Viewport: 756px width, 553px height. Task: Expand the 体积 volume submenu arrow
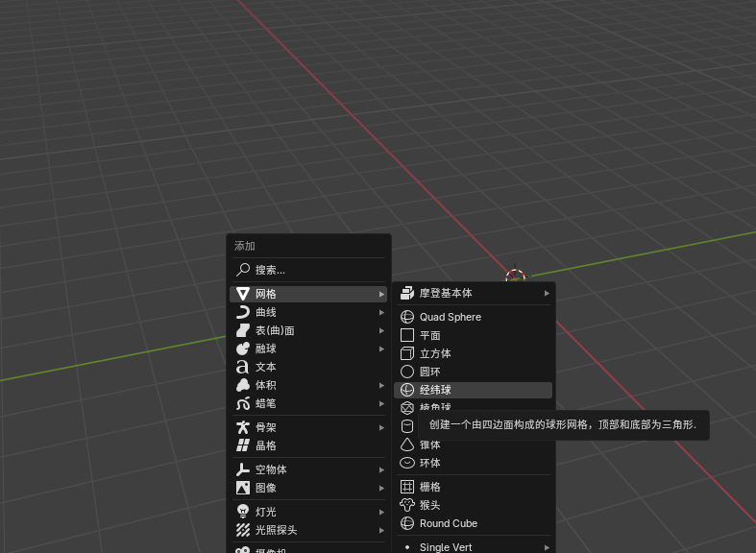[381, 385]
